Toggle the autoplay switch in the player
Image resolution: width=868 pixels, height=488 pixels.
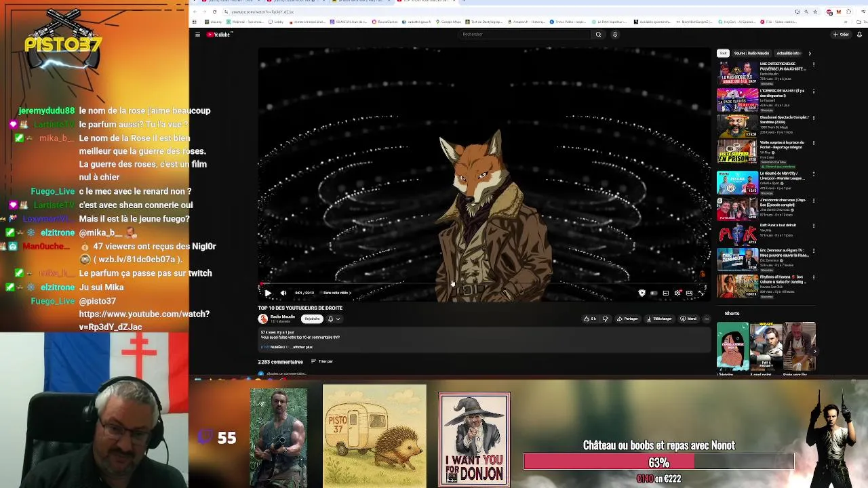tap(654, 293)
